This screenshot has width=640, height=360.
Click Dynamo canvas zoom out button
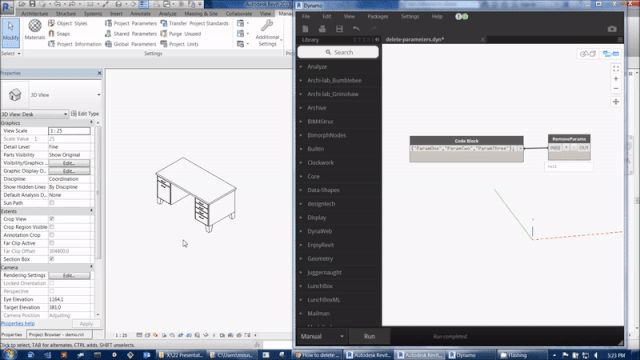(x=616, y=88)
